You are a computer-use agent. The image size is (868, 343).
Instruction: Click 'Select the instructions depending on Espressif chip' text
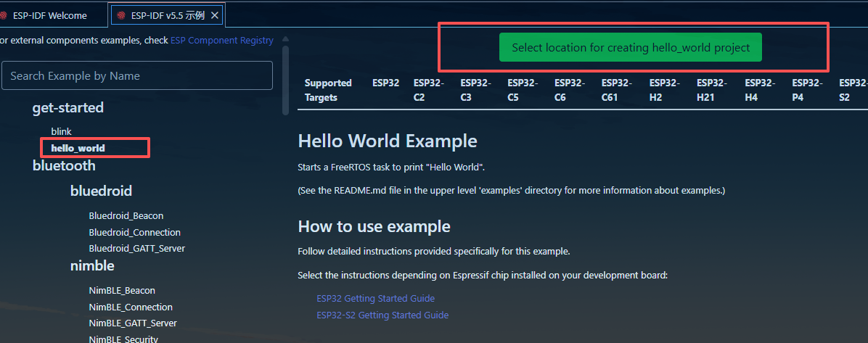(x=483, y=275)
